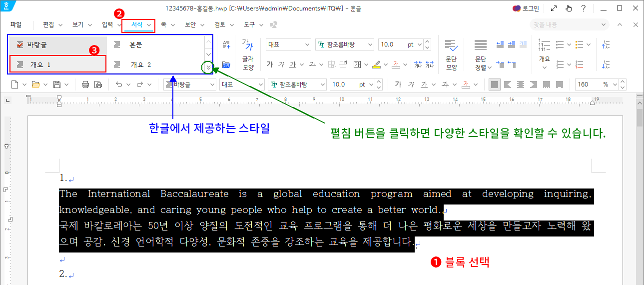Open the 파일 menu
This screenshot has width=644, height=285.
(16, 24)
